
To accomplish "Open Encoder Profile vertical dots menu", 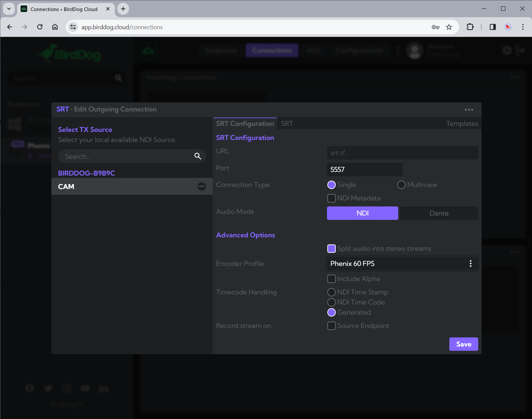I will coord(470,264).
